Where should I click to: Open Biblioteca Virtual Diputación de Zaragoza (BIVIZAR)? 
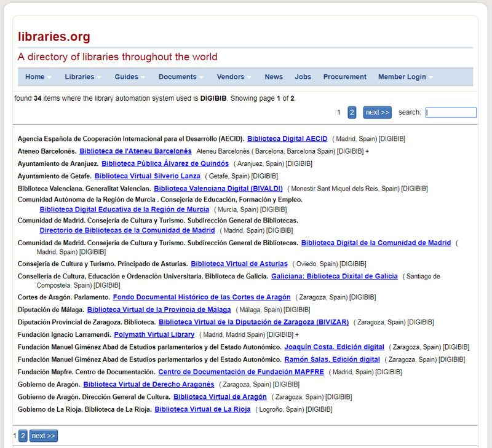click(x=253, y=322)
